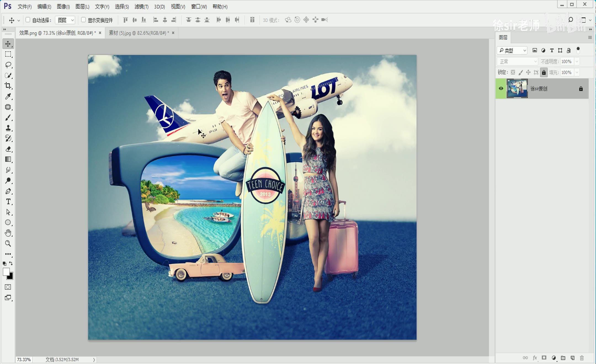Screen dimensions: 596x364
Task: Select the History Brush tool
Action: [8, 138]
